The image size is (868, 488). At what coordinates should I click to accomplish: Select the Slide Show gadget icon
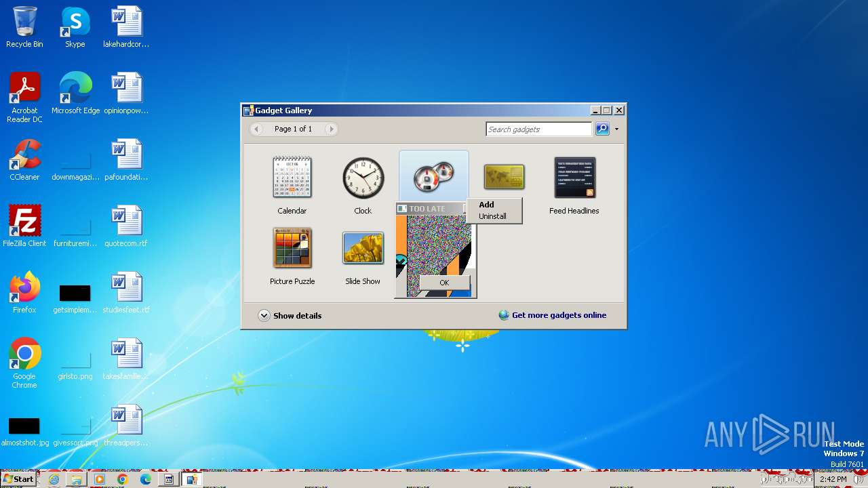[363, 248]
